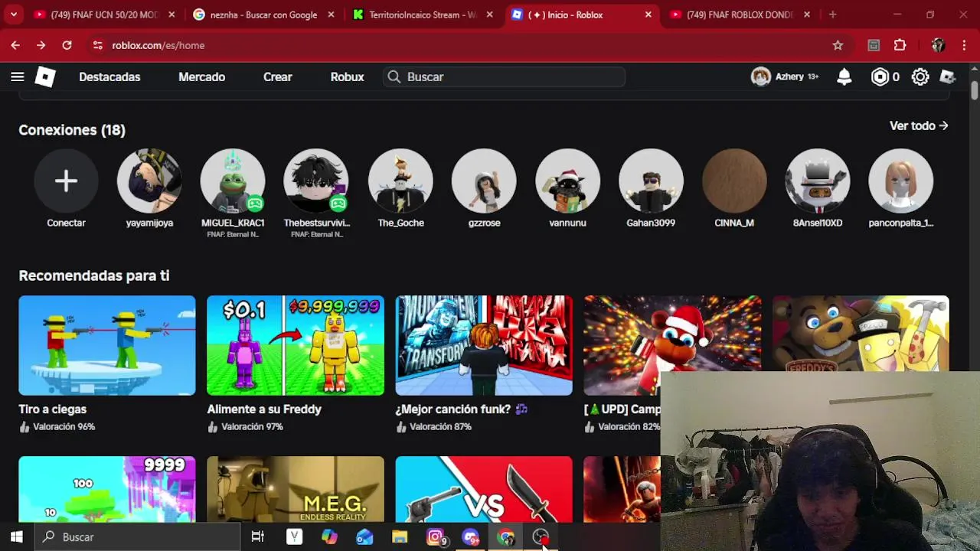
Task: Open the Robux menu
Action: tap(347, 77)
